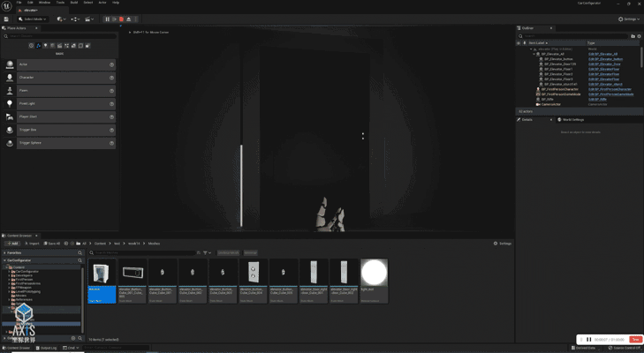Image resolution: width=644 pixels, height=353 pixels.
Task: Select the Shapes category icon
Action: click(52, 46)
